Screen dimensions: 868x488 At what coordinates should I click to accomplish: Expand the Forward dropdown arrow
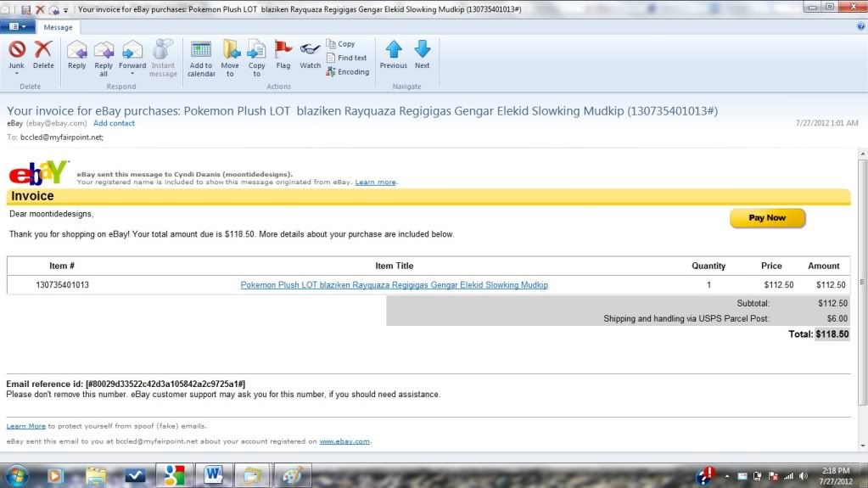click(132, 74)
